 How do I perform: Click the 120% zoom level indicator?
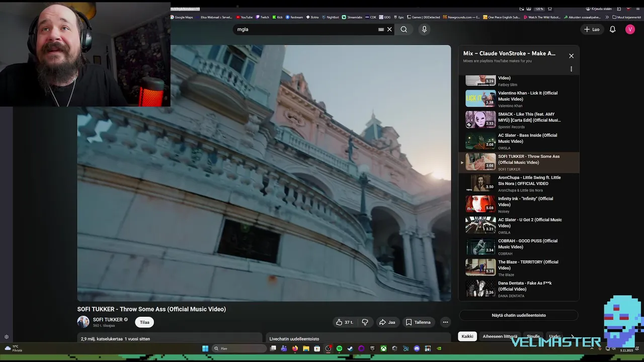[x=539, y=9]
